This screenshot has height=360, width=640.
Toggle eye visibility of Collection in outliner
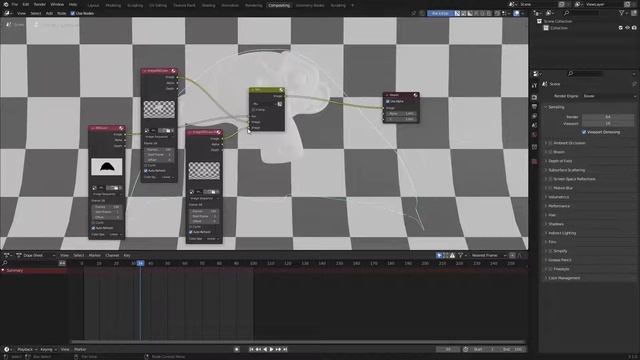627,28
